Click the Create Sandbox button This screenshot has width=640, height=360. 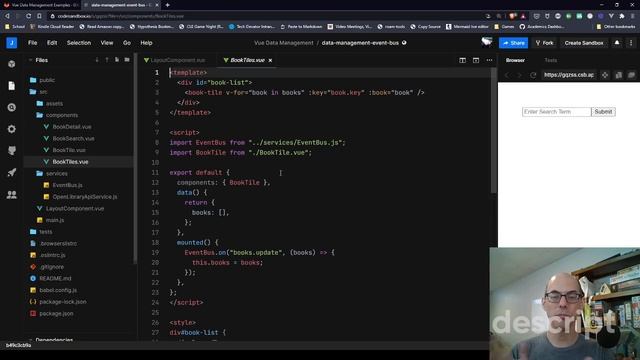(x=584, y=43)
